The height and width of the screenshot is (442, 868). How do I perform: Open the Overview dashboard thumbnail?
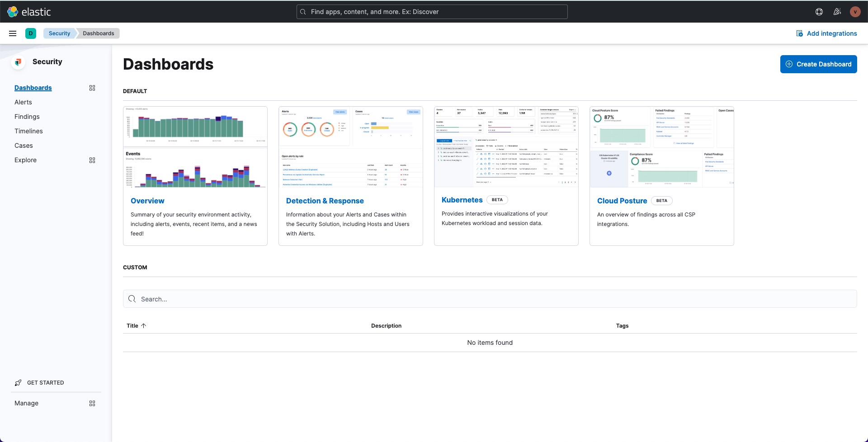[x=195, y=147]
